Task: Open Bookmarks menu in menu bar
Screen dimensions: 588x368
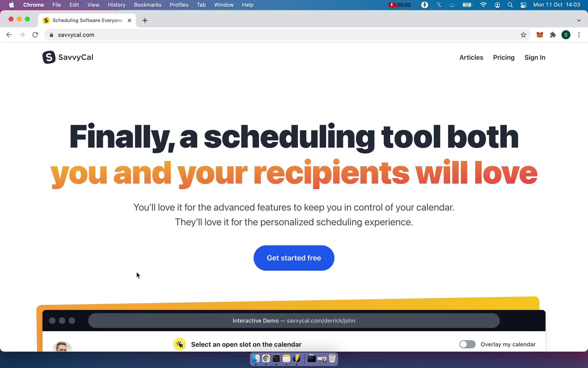Action: coord(147,5)
